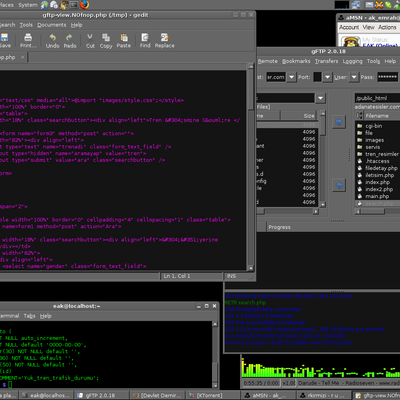Screen dimensions: 400x400
Task: Click the network monitor tray icon
Action: (x=356, y=5)
